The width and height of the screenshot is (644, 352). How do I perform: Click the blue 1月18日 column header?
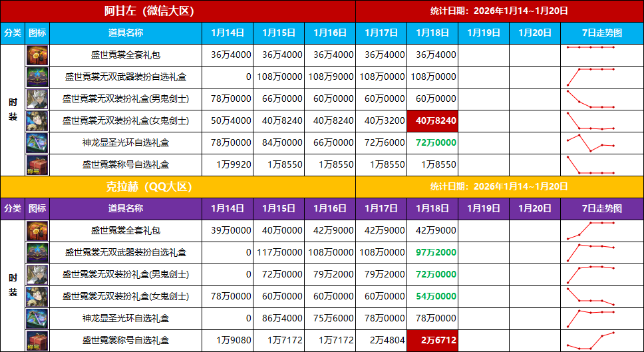pyautogui.click(x=432, y=33)
